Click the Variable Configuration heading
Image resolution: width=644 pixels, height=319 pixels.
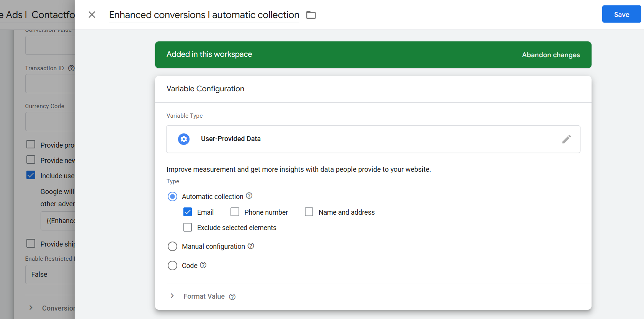pos(205,89)
